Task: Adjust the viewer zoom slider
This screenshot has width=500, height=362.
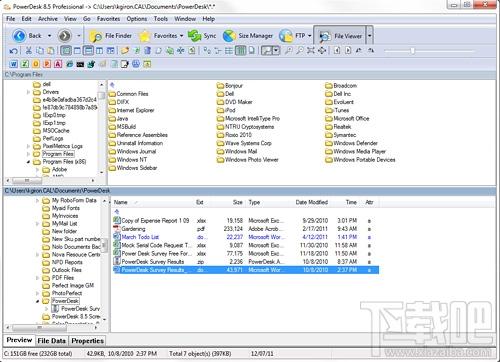Action: coord(413,51)
